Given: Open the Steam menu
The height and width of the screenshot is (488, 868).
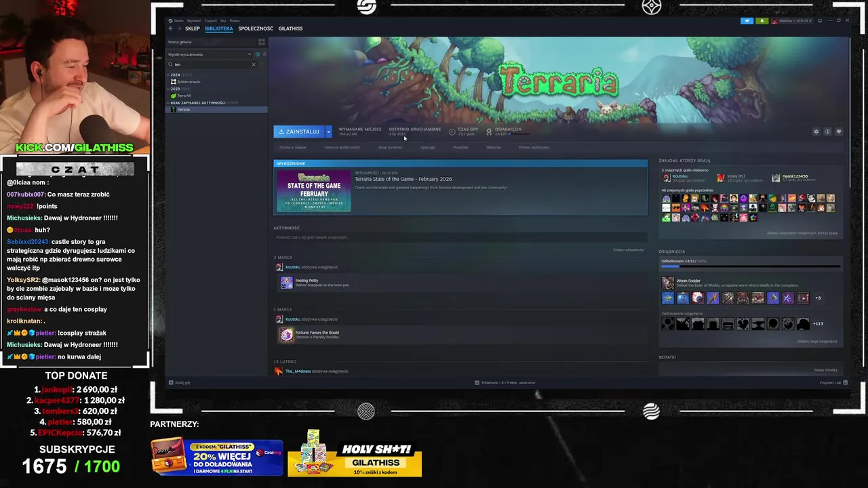Looking at the screenshot, I should (178, 21).
